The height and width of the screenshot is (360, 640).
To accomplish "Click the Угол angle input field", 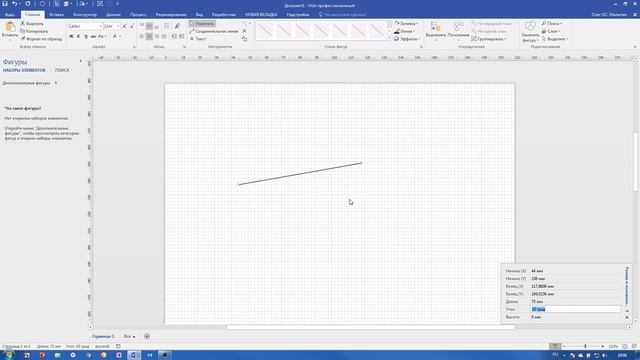I will 575,309.
